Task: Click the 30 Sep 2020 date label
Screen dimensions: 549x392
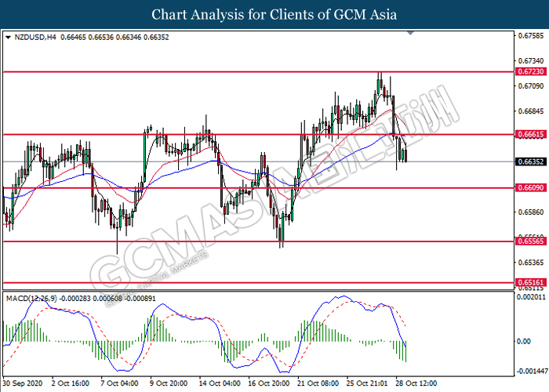Action: click(23, 383)
